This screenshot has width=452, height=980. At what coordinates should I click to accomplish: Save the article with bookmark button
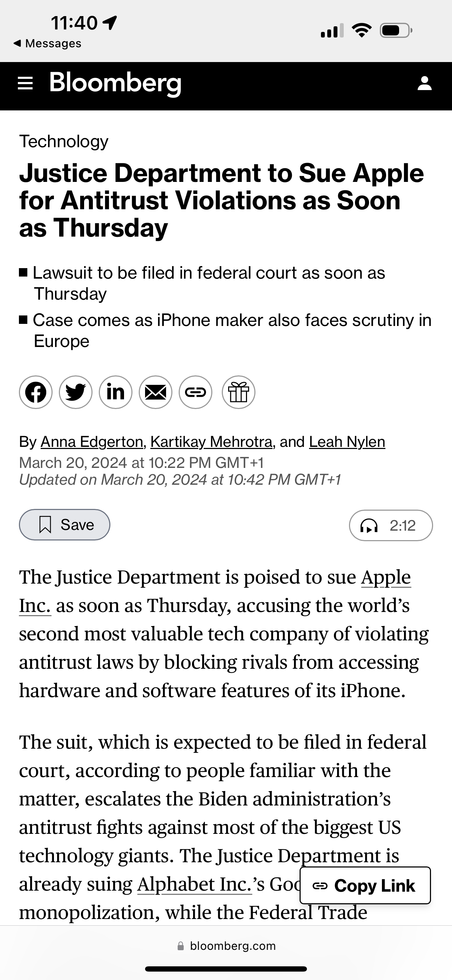tap(65, 525)
